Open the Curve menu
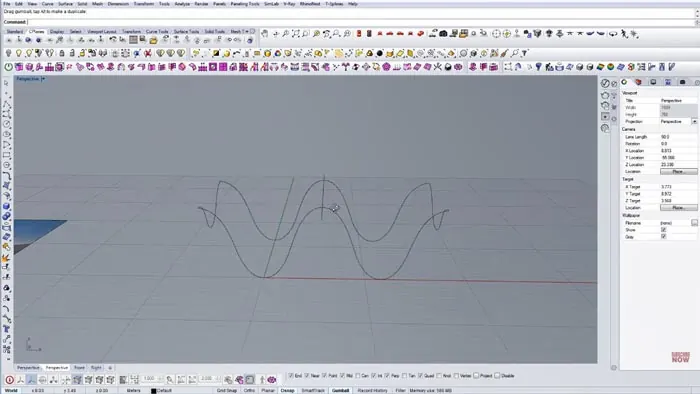 point(47,4)
